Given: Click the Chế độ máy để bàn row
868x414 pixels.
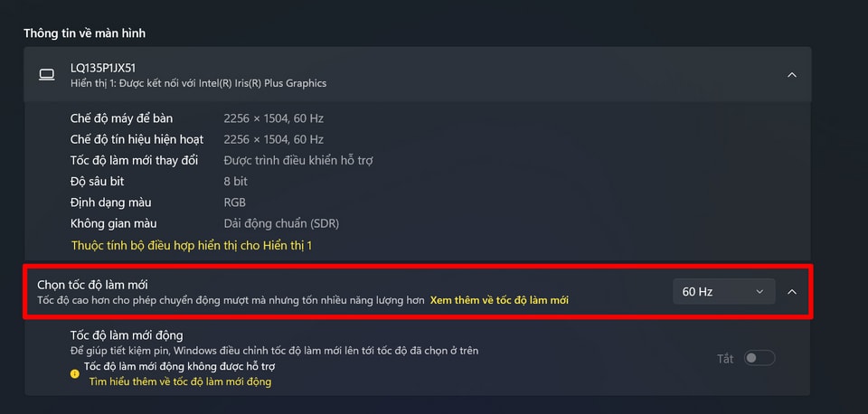Looking at the screenshot, I should click(197, 118).
